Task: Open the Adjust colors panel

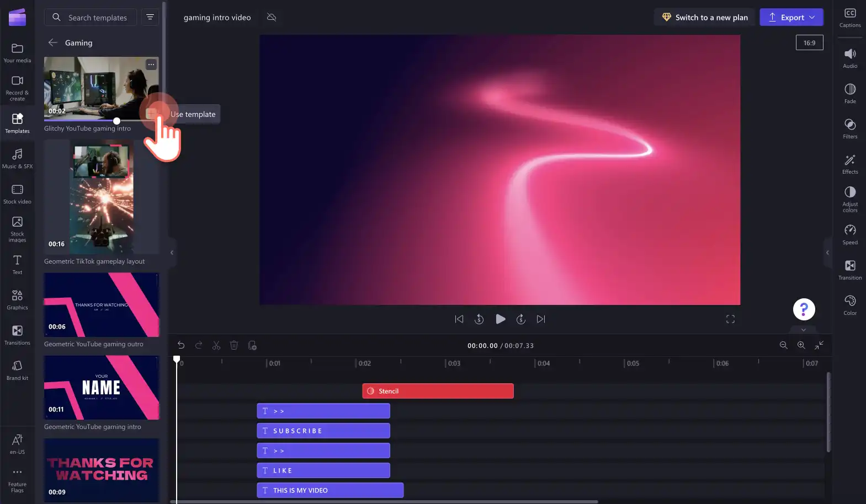Action: point(850,199)
